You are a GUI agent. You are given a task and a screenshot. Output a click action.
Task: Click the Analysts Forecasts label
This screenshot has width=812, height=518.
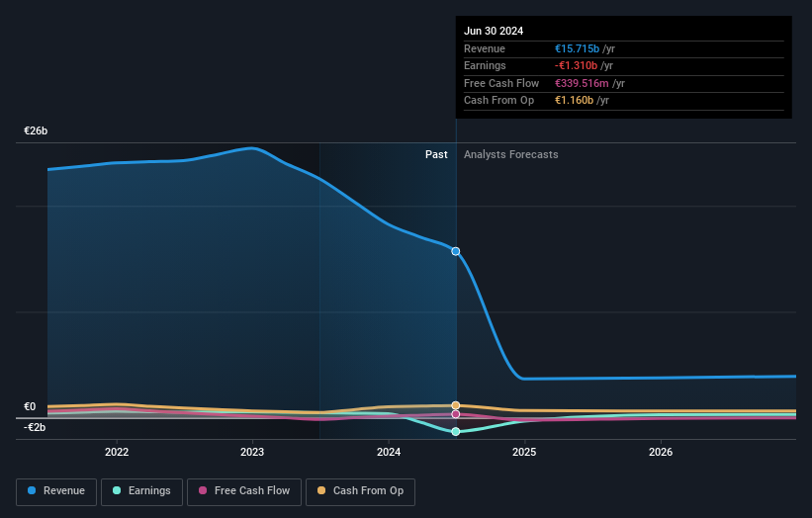point(511,155)
